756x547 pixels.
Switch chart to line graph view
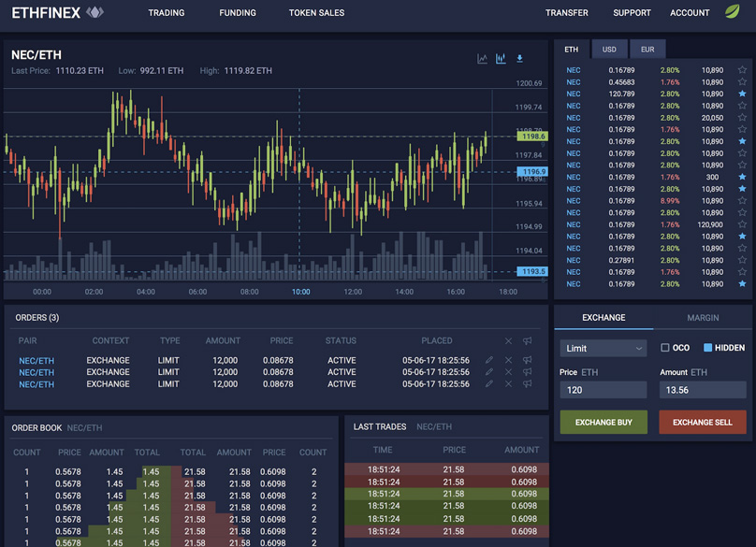tap(482, 59)
